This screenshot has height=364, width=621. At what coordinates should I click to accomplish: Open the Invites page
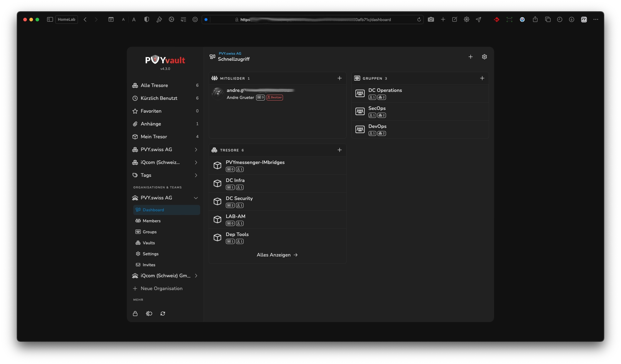[x=167, y=265]
